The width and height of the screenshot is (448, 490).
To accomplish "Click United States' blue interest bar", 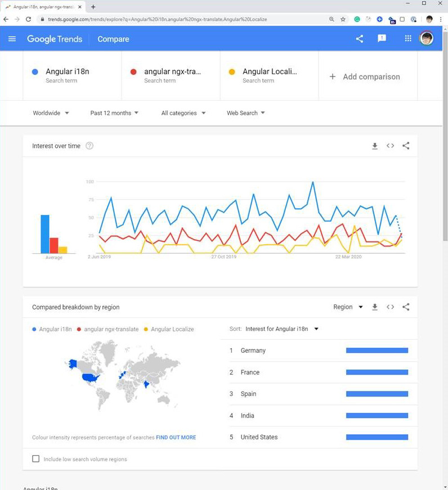I will (x=377, y=437).
